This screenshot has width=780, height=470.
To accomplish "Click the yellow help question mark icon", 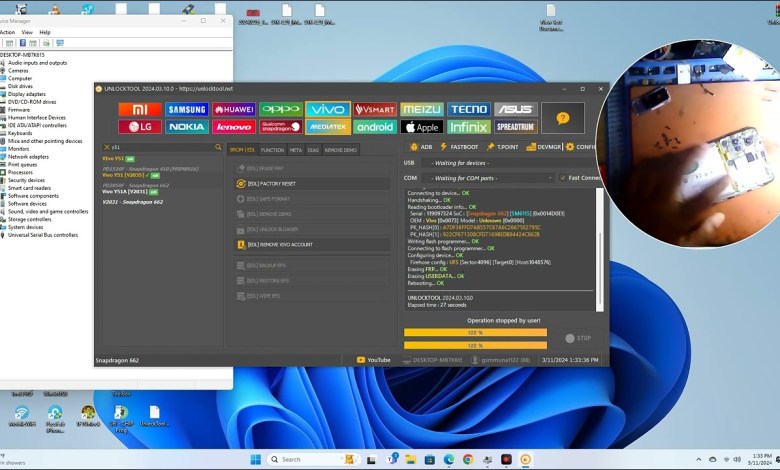I will tap(563, 118).
